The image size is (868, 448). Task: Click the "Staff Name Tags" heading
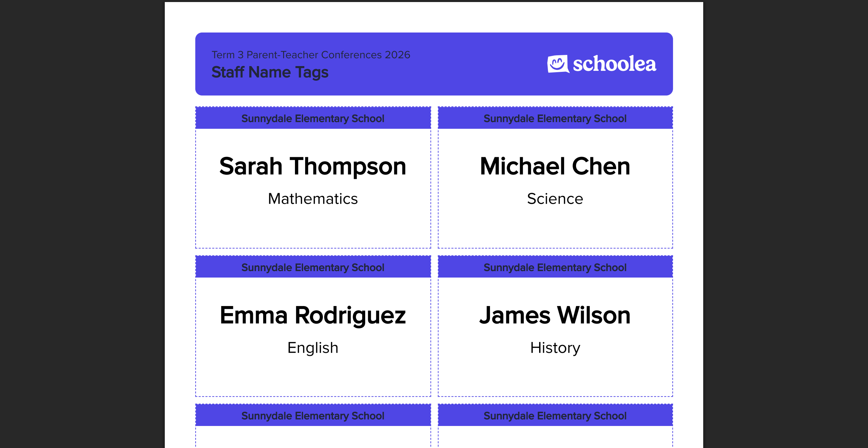pyautogui.click(x=270, y=72)
